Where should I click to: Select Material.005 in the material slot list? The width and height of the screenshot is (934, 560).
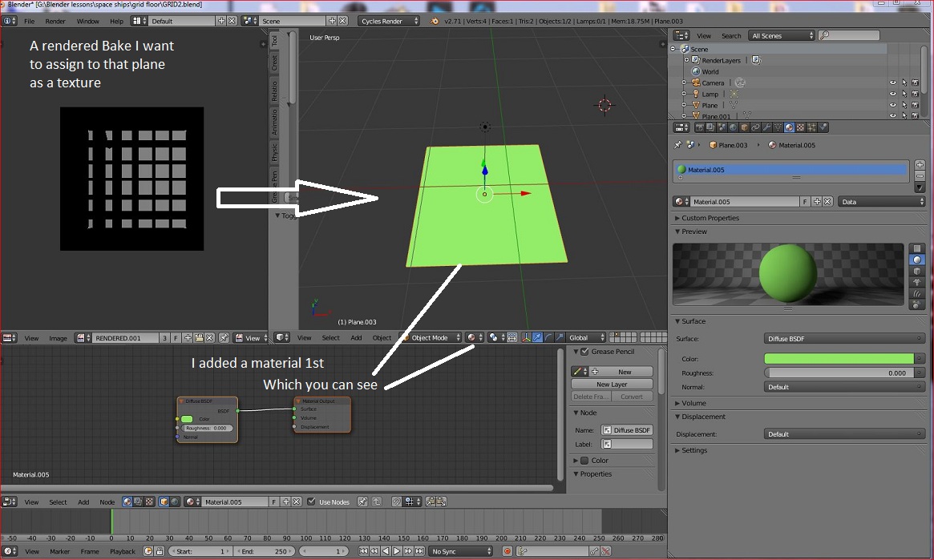[x=790, y=170]
